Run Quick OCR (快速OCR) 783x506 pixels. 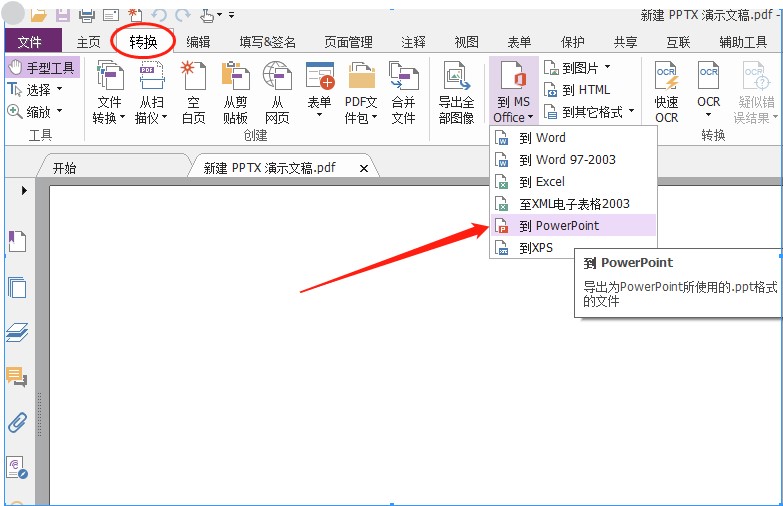[x=667, y=93]
